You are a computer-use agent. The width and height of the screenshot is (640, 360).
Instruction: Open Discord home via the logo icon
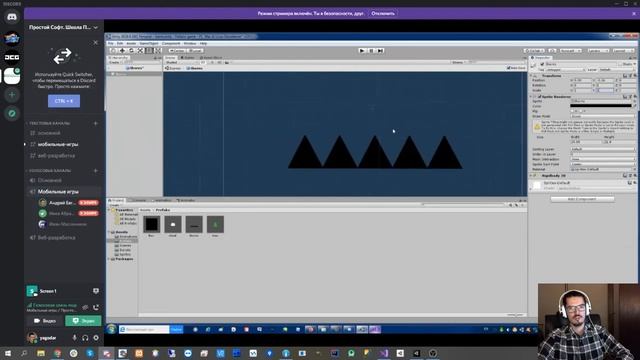12,17
